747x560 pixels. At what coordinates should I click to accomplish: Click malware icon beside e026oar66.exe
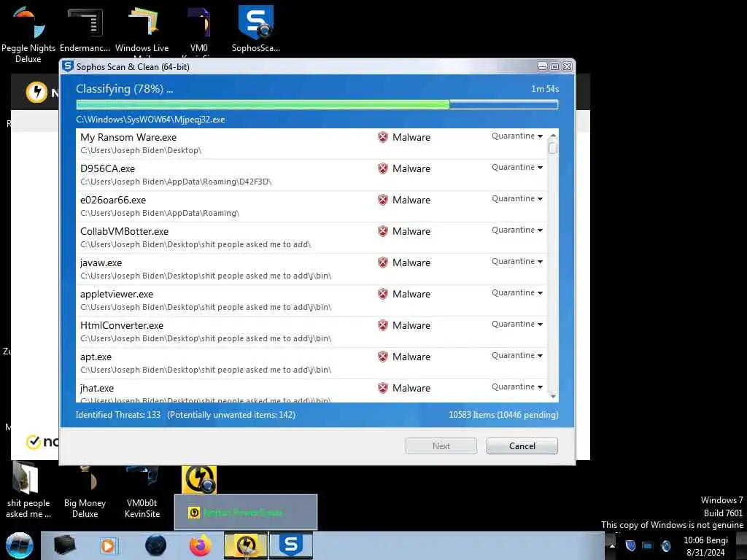[382, 200]
